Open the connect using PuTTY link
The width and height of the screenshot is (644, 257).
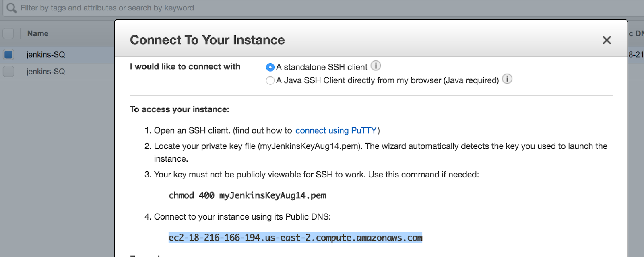tap(336, 131)
